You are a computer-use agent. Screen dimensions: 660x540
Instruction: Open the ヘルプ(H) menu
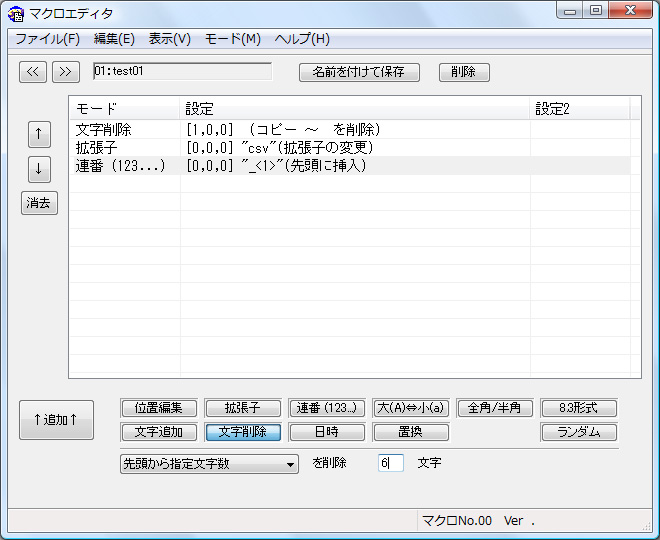[302, 39]
